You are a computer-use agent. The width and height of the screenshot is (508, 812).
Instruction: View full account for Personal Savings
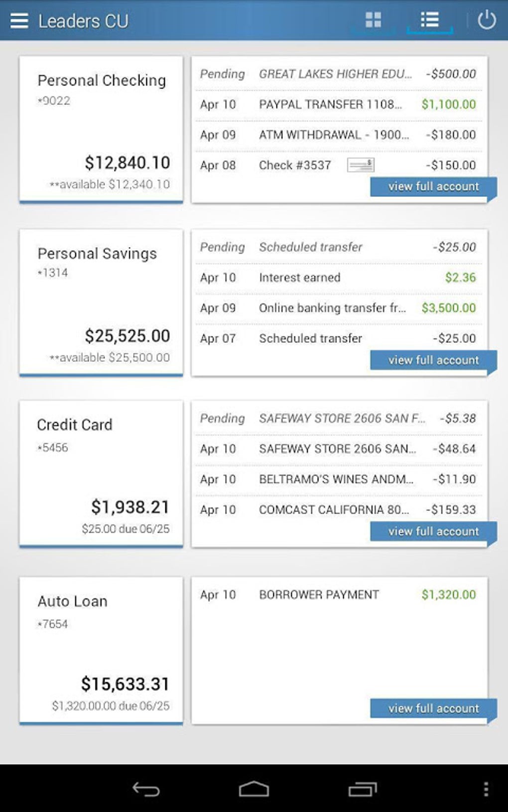[x=433, y=360]
